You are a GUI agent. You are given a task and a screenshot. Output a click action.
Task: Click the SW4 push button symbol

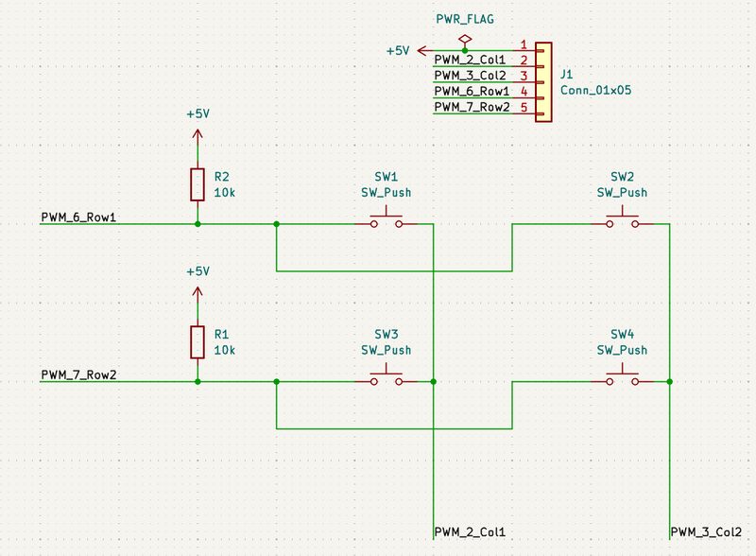623,376
